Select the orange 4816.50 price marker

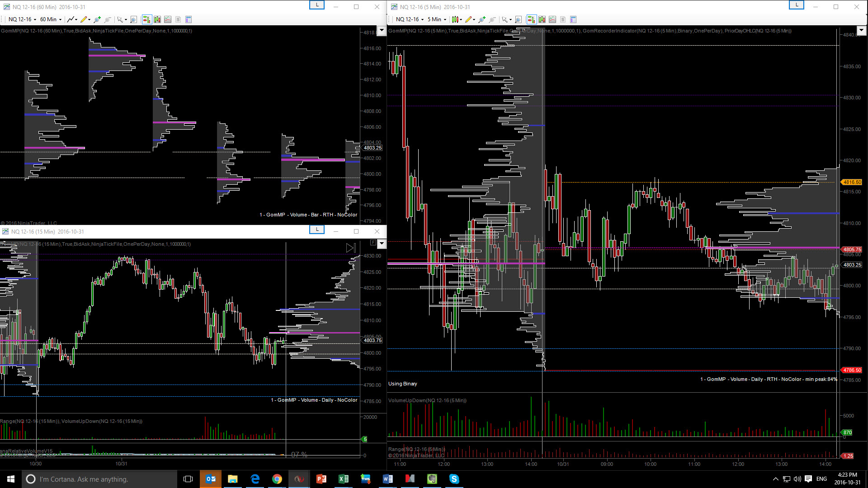(852, 182)
